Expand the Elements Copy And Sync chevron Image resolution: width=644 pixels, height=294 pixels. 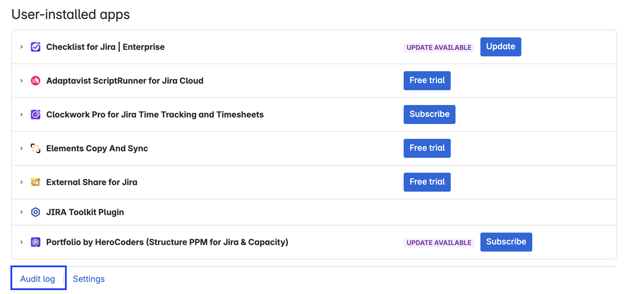[x=22, y=148]
